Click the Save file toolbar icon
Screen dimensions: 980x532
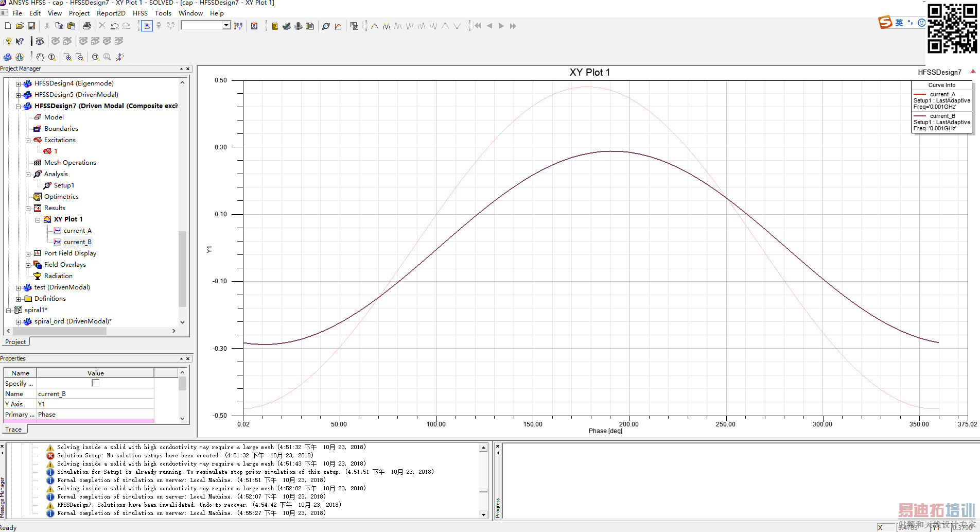point(31,26)
